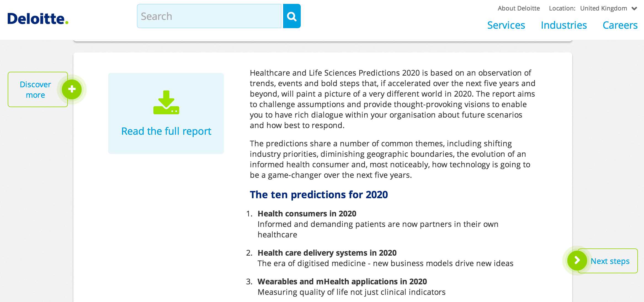Select the Health consumers in 2020 heading
This screenshot has height=302, width=644.
click(307, 214)
